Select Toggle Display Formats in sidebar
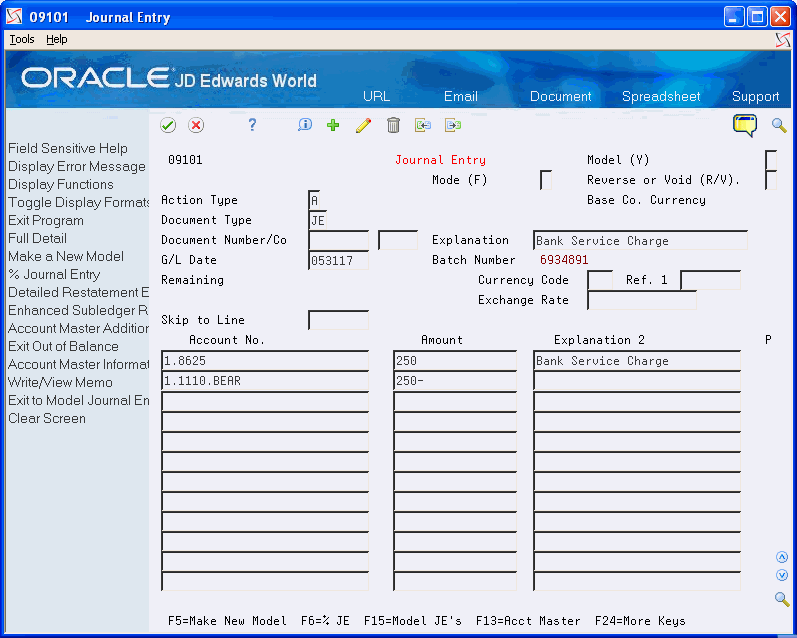Screen dimensions: 797x638 (78, 202)
